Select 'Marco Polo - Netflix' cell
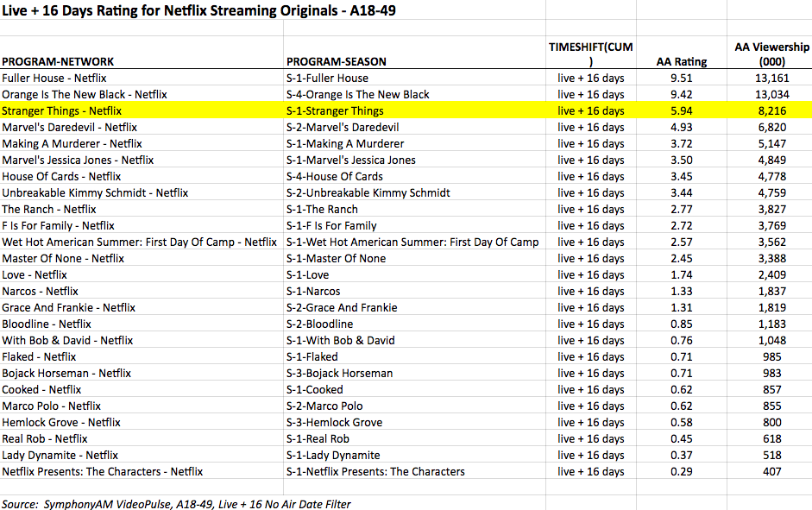The image size is (812, 510). tap(51, 406)
